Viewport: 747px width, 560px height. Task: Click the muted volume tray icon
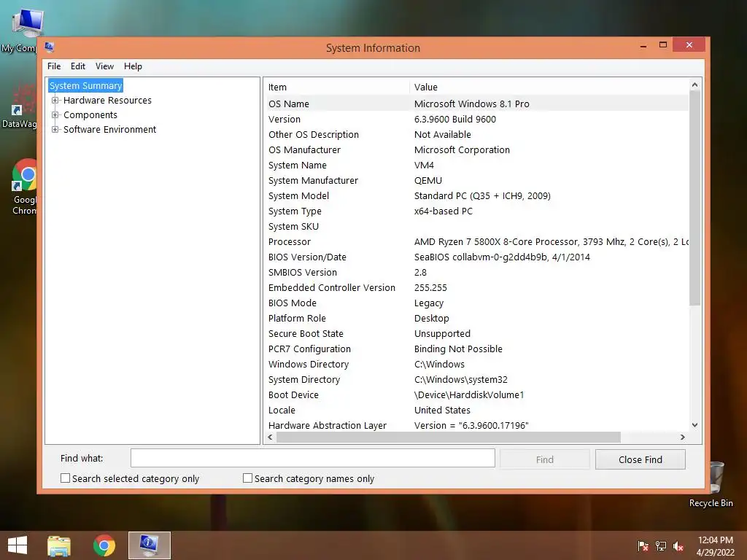678,546
